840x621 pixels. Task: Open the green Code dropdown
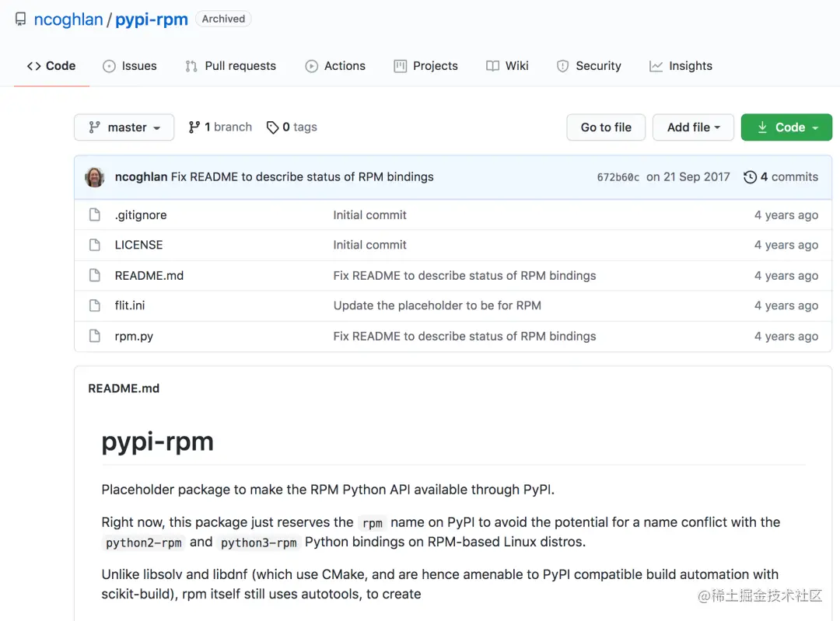pyautogui.click(x=786, y=127)
